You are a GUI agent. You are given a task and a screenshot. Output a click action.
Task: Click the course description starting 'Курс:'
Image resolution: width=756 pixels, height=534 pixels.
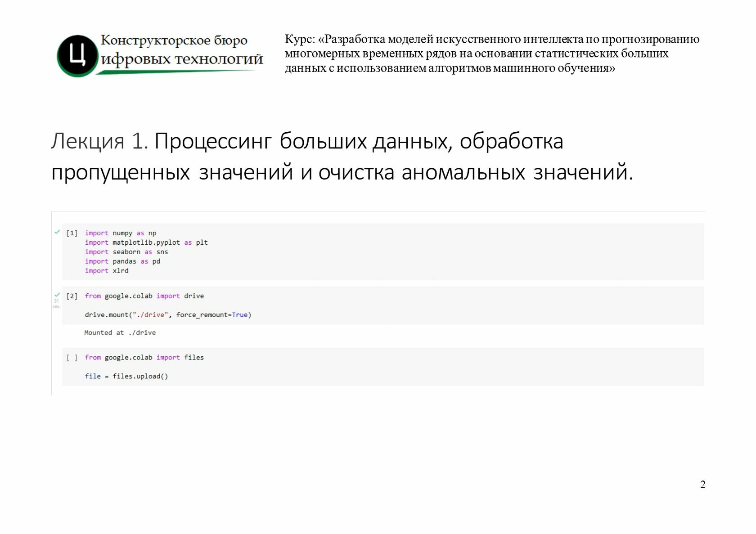click(x=492, y=54)
